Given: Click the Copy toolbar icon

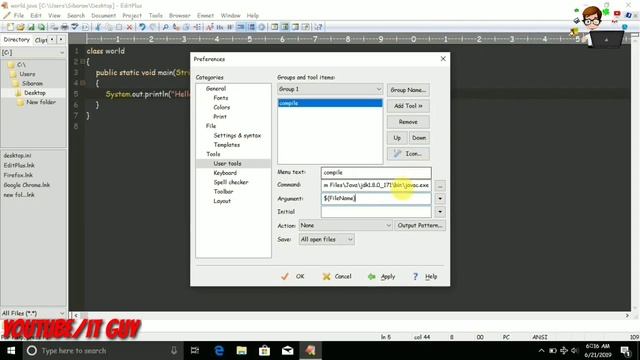Looking at the screenshot, I should [x=108, y=27].
